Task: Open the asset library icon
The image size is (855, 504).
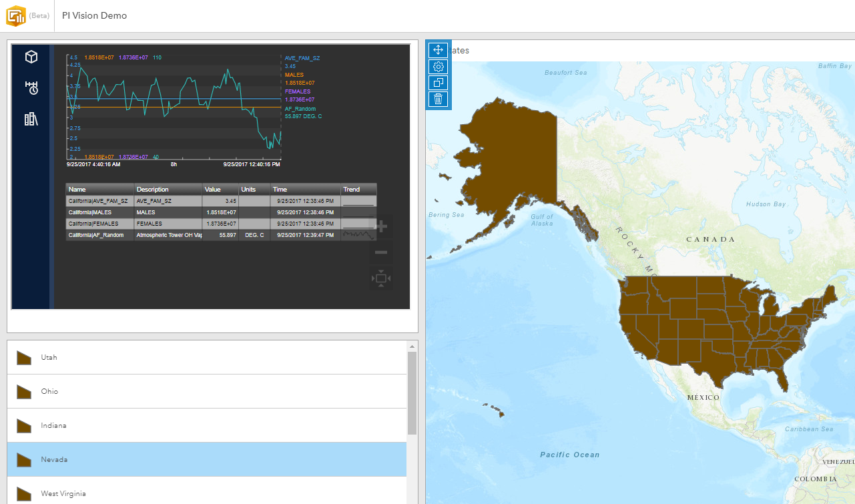Action: pyautogui.click(x=30, y=118)
